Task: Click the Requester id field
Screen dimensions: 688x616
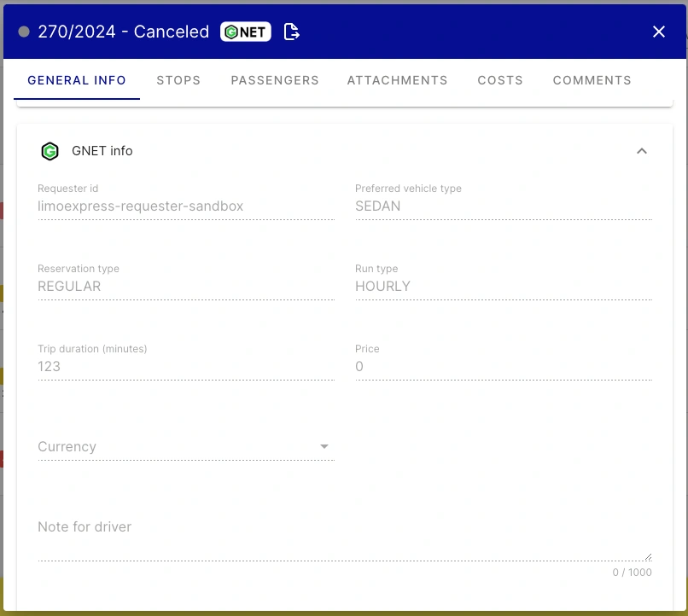Action: tap(186, 206)
